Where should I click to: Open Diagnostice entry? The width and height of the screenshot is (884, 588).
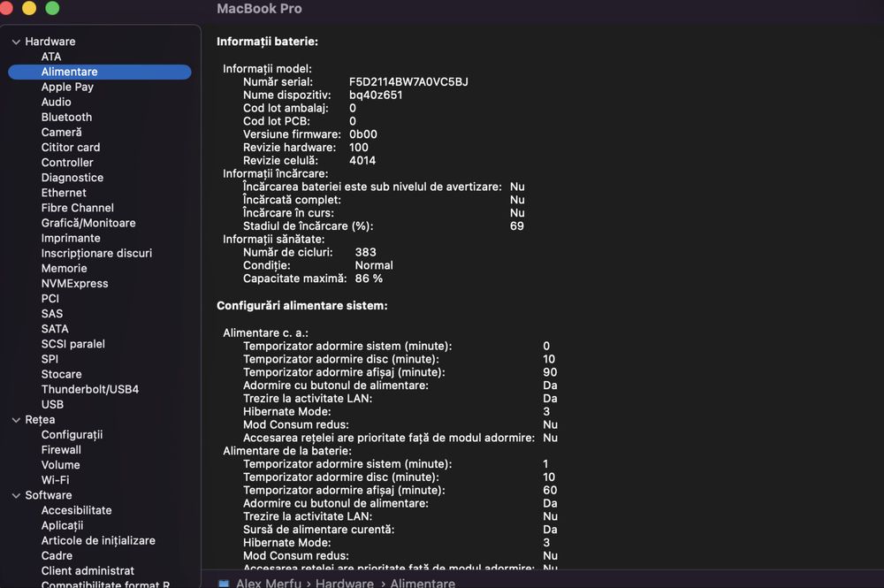click(x=72, y=178)
